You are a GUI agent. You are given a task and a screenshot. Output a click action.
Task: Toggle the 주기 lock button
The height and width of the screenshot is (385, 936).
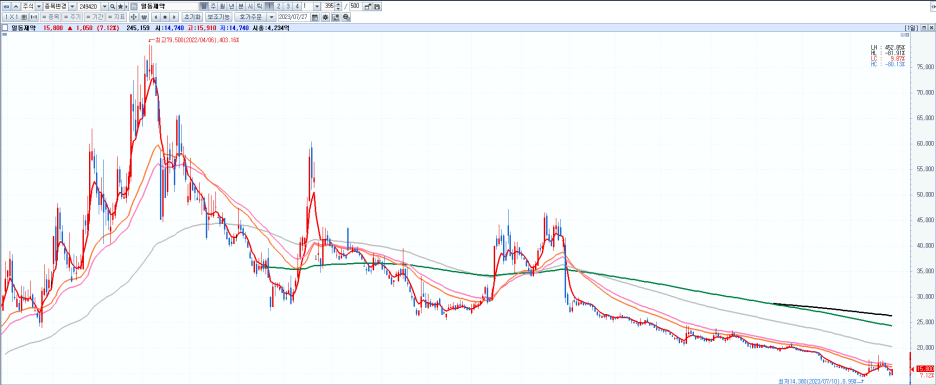pos(72,17)
